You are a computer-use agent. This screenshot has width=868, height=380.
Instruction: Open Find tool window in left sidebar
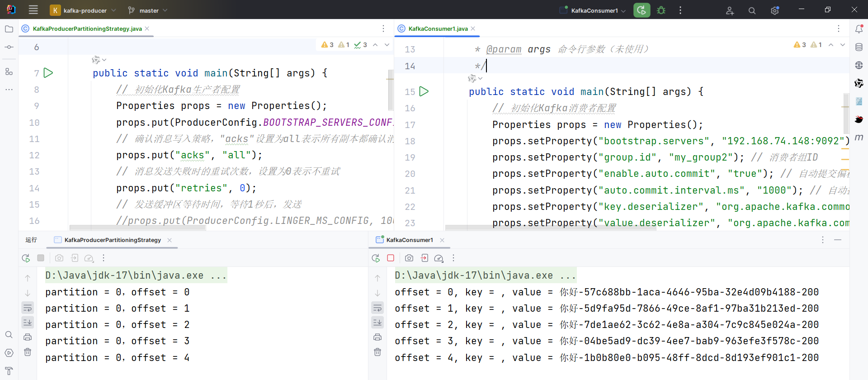[9, 335]
